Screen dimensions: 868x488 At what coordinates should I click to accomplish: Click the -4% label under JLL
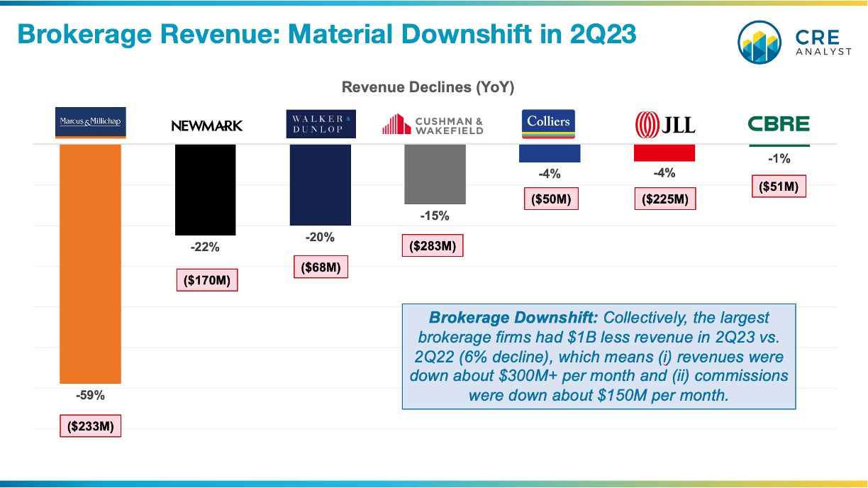coord(664,173)
